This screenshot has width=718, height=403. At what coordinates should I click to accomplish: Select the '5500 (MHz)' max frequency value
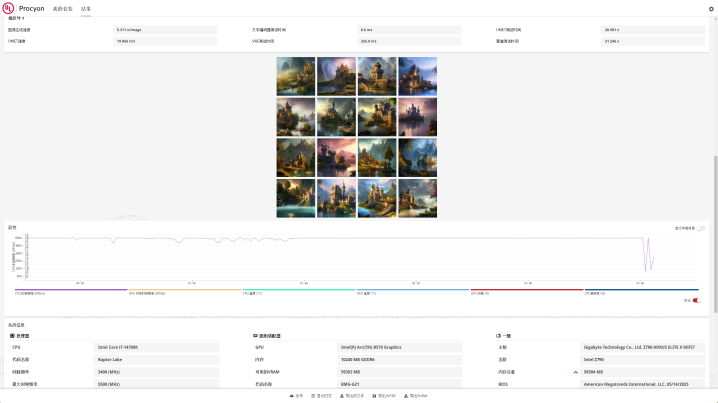click(x=157, y=384)
